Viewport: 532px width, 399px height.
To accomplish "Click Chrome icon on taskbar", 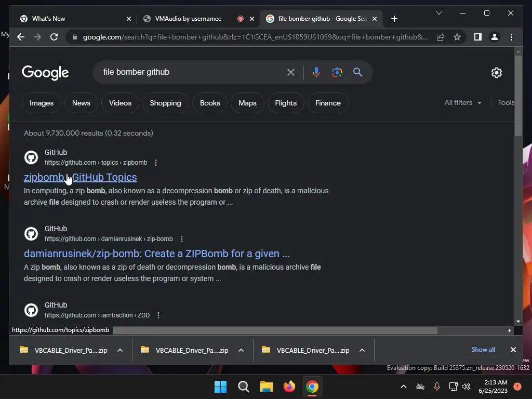I will point(312,387).
